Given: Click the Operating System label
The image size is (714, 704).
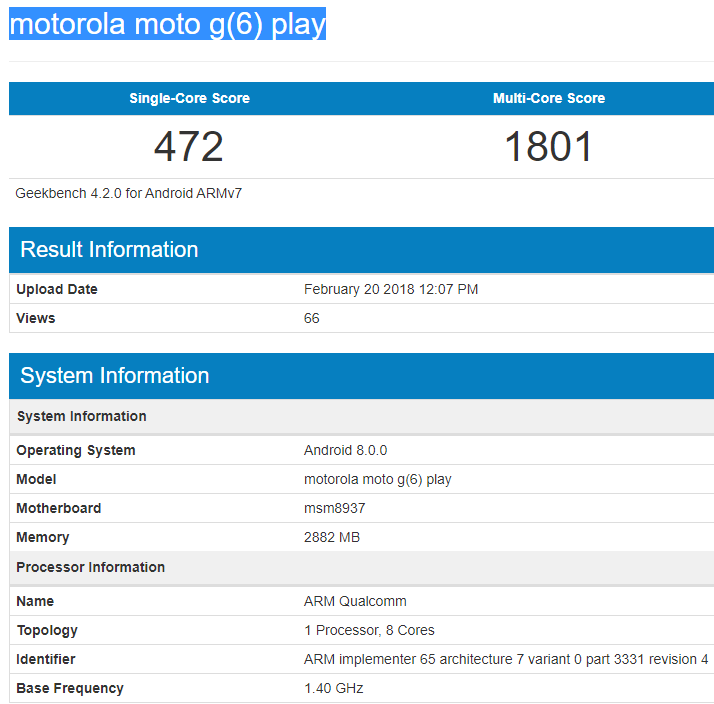Looking at the screenshot, I should 76,450.
